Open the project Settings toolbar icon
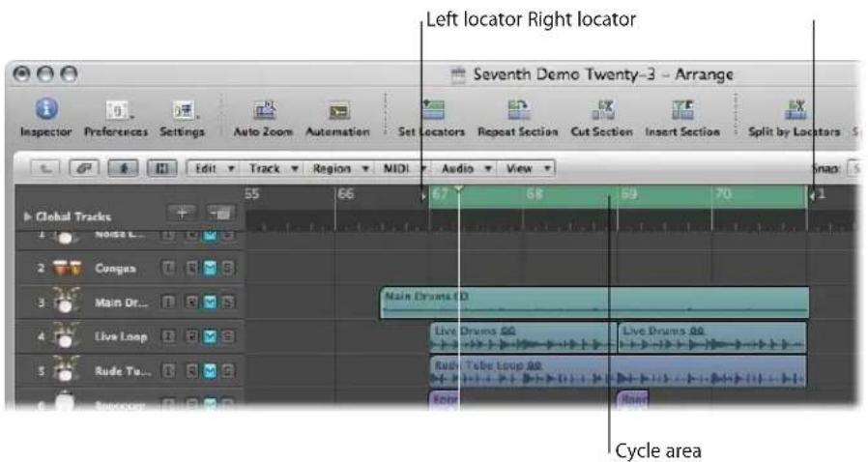This screenshot has height=462, width=868. pos(183,110)
